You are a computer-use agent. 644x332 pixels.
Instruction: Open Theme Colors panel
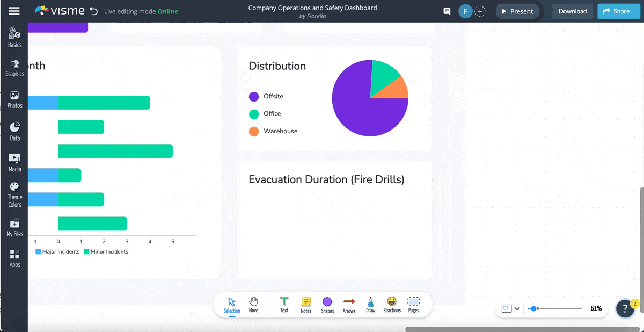click(x=14, y=194)
